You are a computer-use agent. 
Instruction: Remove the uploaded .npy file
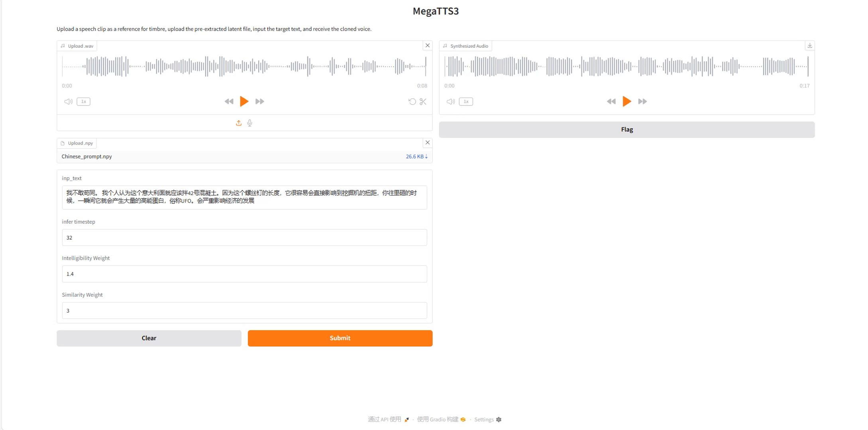click(428, 143)
